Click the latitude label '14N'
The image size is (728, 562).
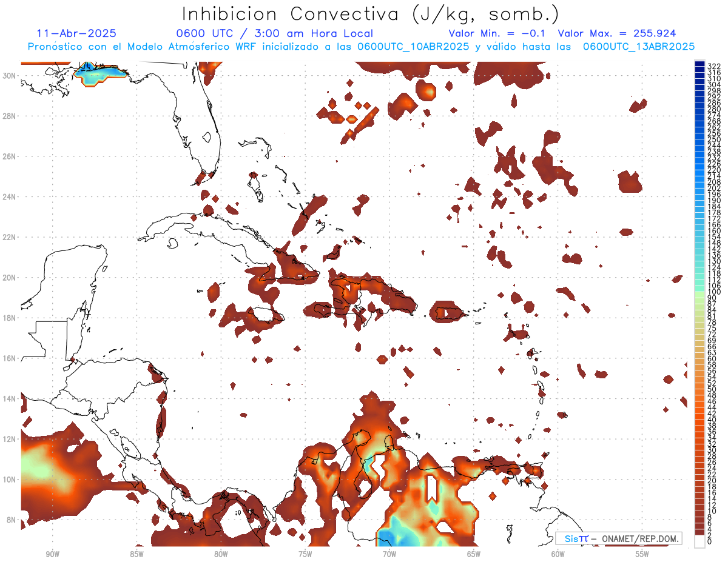(10, 399)
